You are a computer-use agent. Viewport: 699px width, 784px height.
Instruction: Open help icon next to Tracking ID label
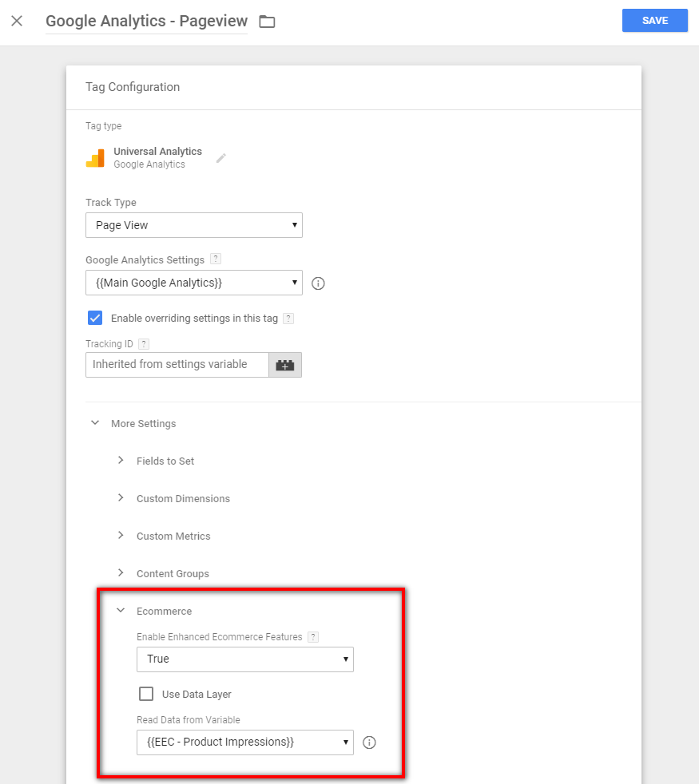144,344
